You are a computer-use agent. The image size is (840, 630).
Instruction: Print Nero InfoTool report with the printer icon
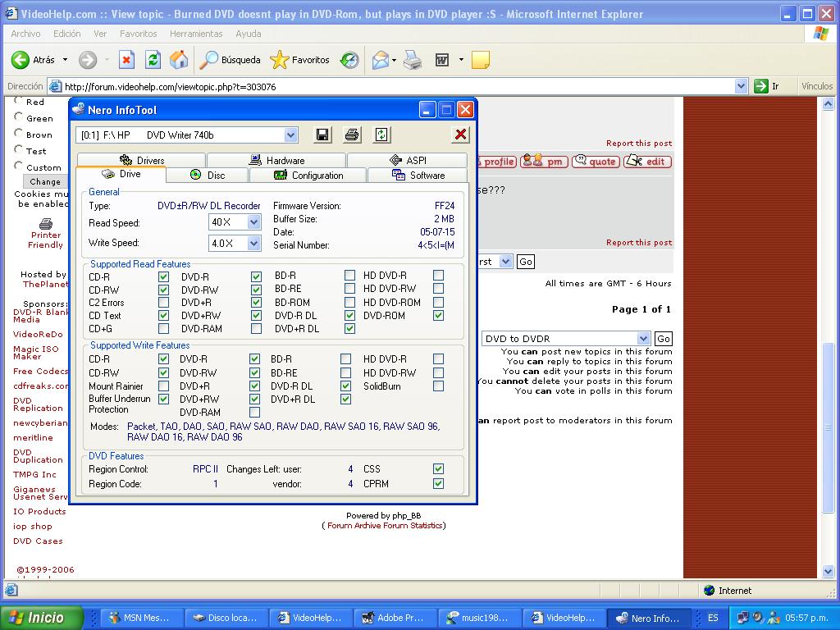(352, 135)
